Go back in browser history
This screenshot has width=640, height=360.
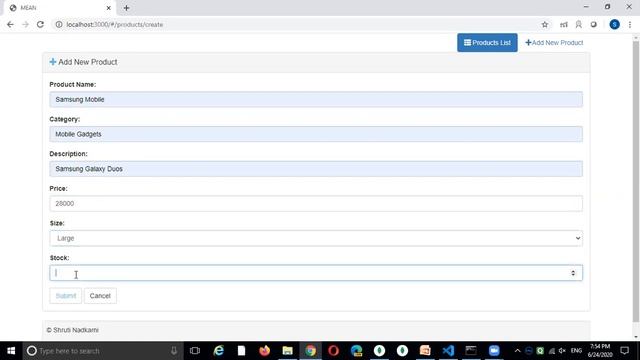coord(10,24)
